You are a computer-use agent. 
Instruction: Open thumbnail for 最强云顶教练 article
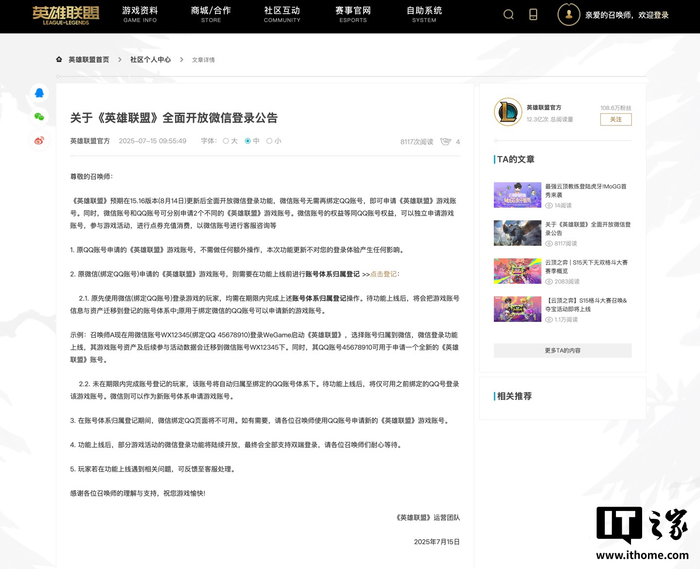[517, 195]
